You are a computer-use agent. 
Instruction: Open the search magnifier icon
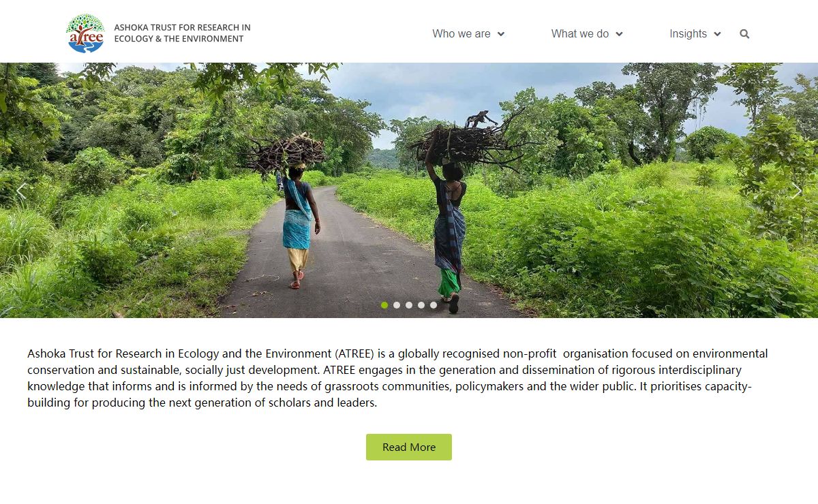[744, 34]
